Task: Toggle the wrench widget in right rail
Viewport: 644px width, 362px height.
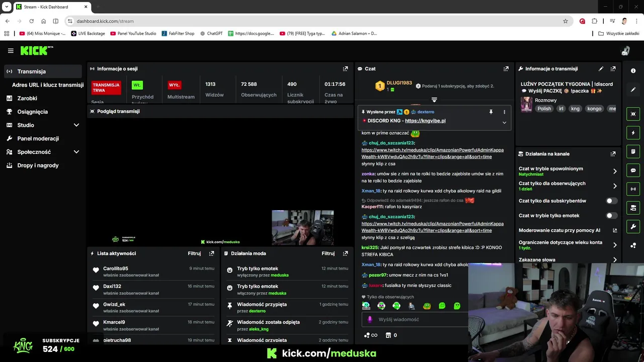Action: pos(633,226)
